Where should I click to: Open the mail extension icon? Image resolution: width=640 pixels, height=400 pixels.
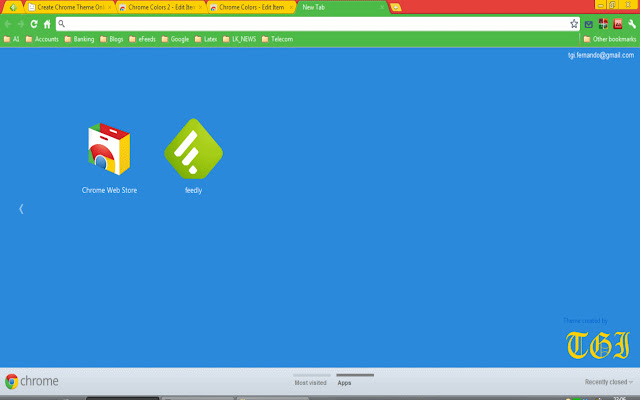589,24
